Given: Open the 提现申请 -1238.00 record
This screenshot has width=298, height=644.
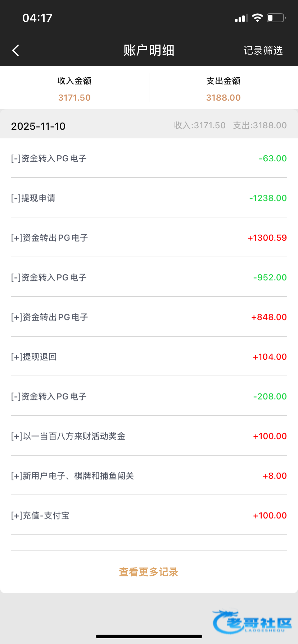Looking at the screenshot, I should tap(149, 198).
